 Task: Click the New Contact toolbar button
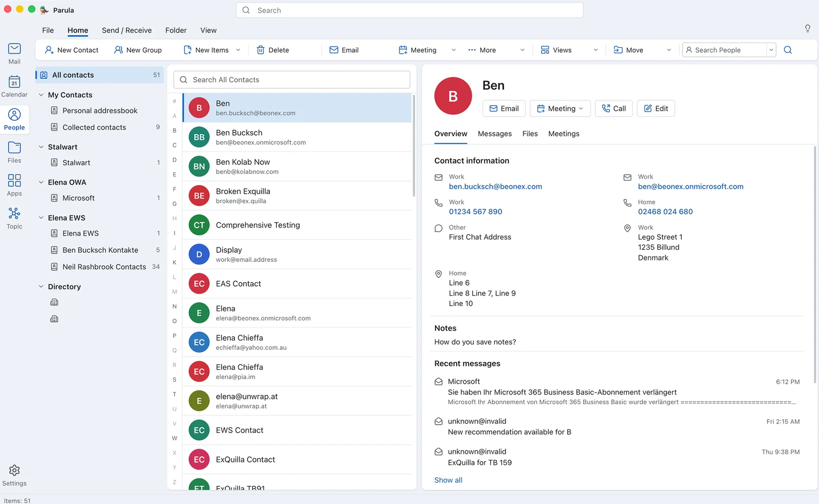point(72,50)
